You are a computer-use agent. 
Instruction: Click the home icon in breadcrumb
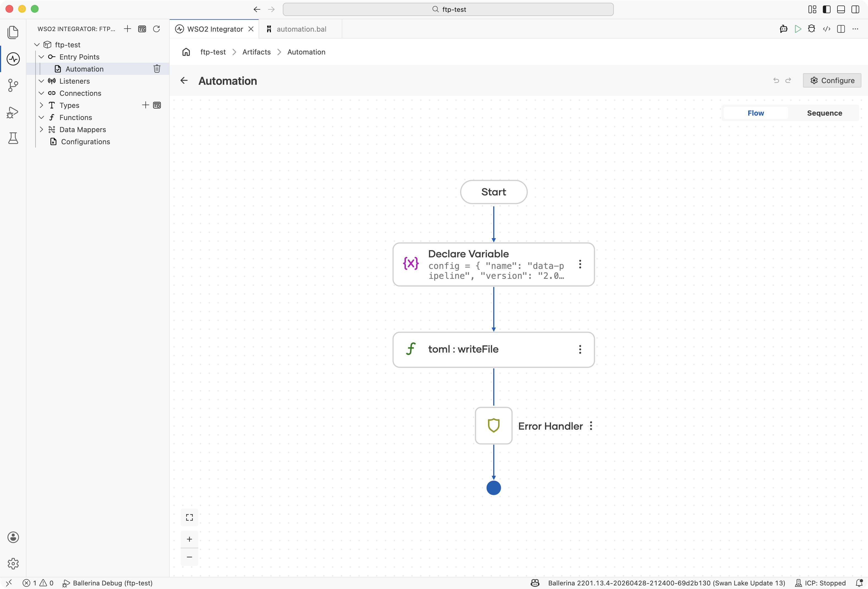186,52
